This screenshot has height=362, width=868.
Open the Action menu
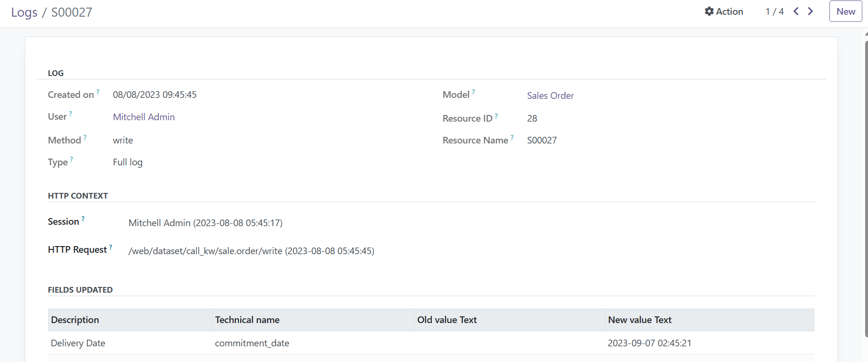tap(724, 11)
